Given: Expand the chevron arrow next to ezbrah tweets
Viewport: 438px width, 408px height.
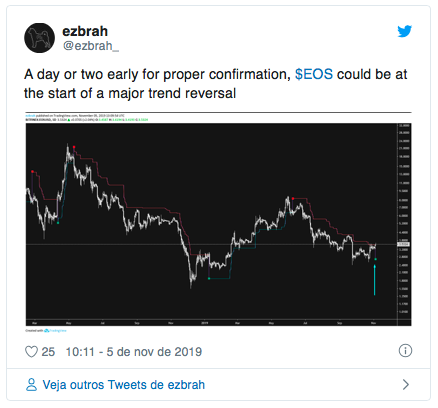Looking at the screenshot, I should point(406,385).
